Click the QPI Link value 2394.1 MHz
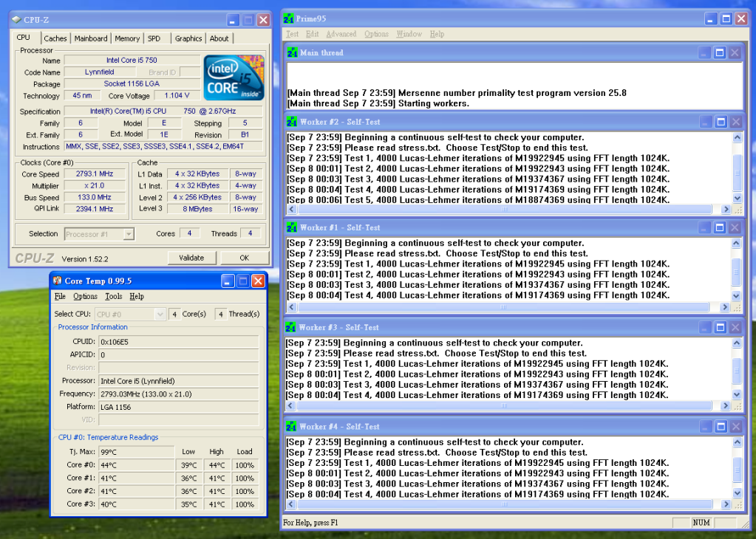The image size is (756, 539). 95,208
